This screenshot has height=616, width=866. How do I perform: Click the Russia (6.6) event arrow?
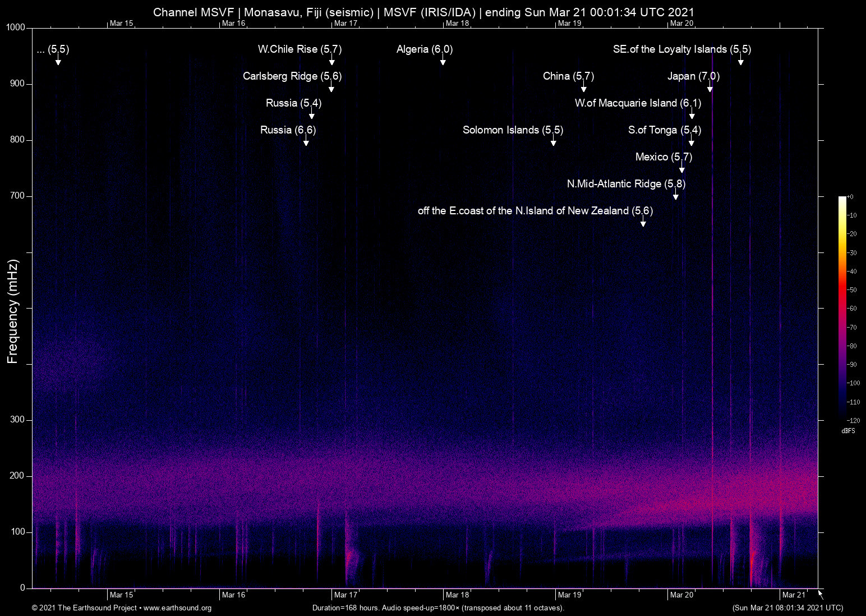click(306, 142)
